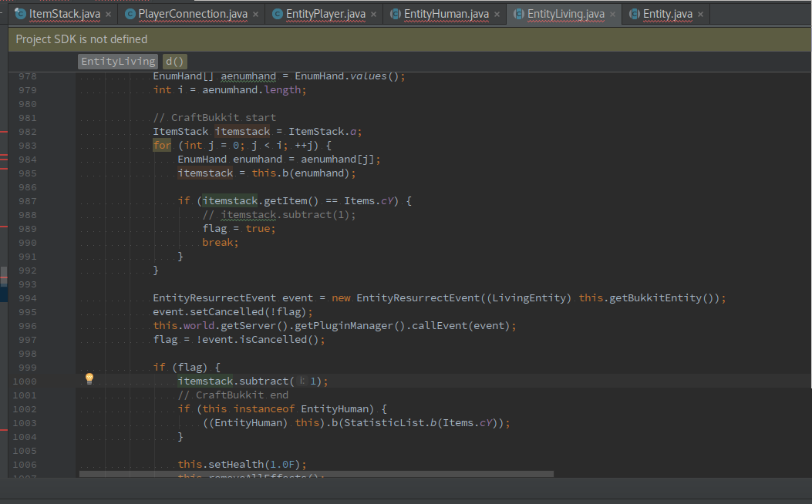Click 'flag = true;' on line 989
Image resolution: width=812 pixels, height=504 pixels.
tap(239, 229)
